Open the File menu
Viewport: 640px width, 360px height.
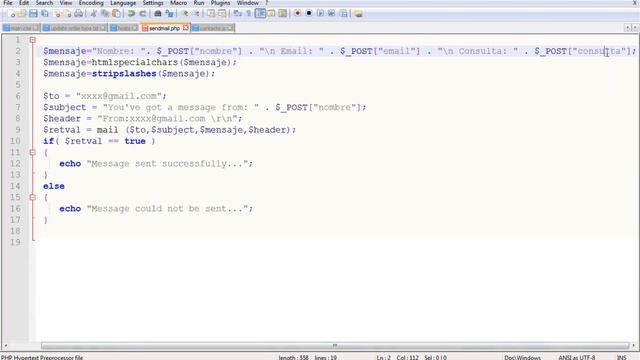(x=7, y=3)
